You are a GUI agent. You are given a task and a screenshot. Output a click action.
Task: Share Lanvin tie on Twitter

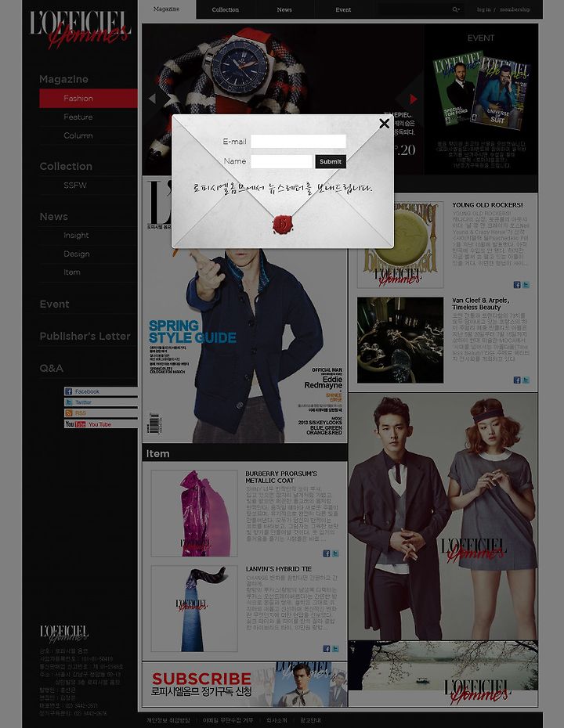click(335, 649)
